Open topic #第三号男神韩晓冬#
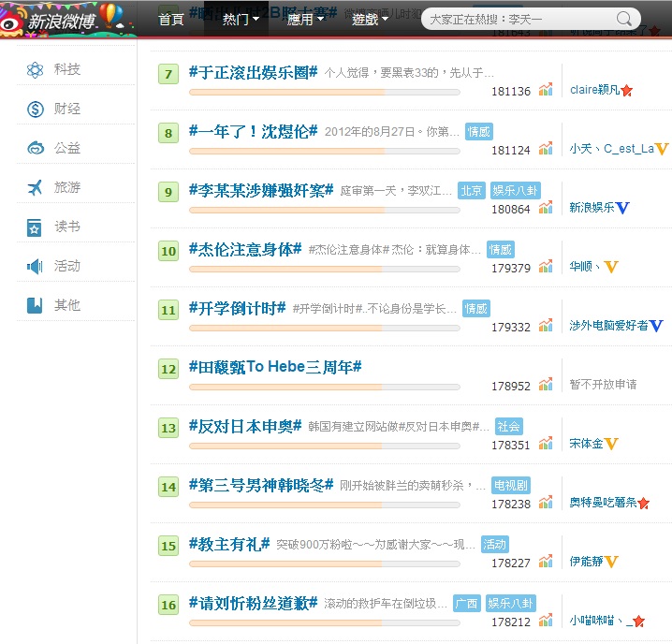 pos(261,486)
